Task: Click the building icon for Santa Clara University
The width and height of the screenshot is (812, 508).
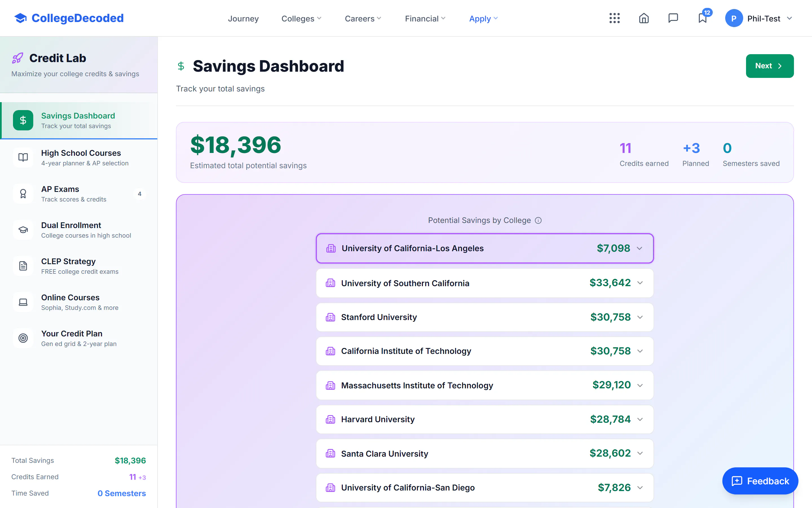Action: tap(330, 454)
